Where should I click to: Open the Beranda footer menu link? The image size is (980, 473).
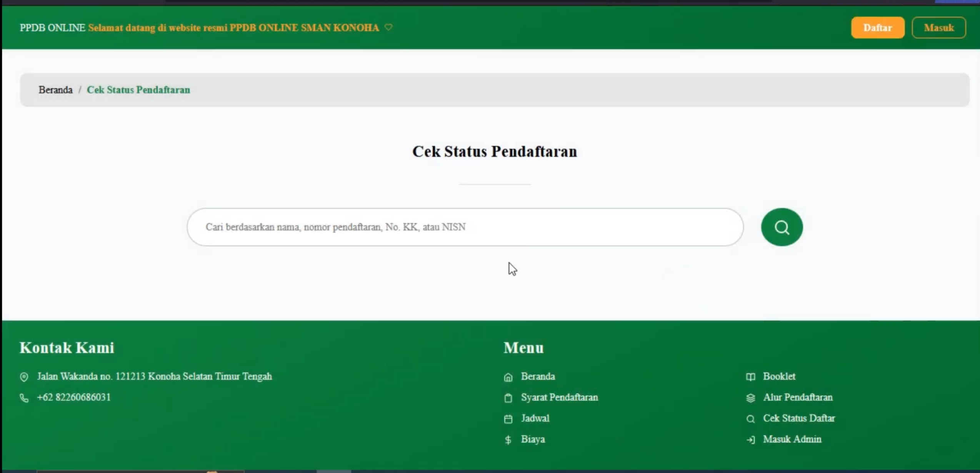point(538,376)
